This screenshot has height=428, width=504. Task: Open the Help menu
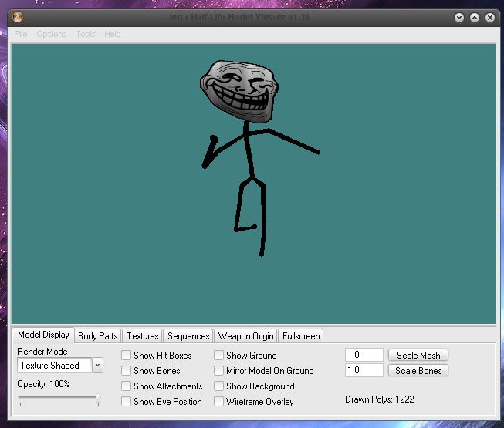(112, 34)
